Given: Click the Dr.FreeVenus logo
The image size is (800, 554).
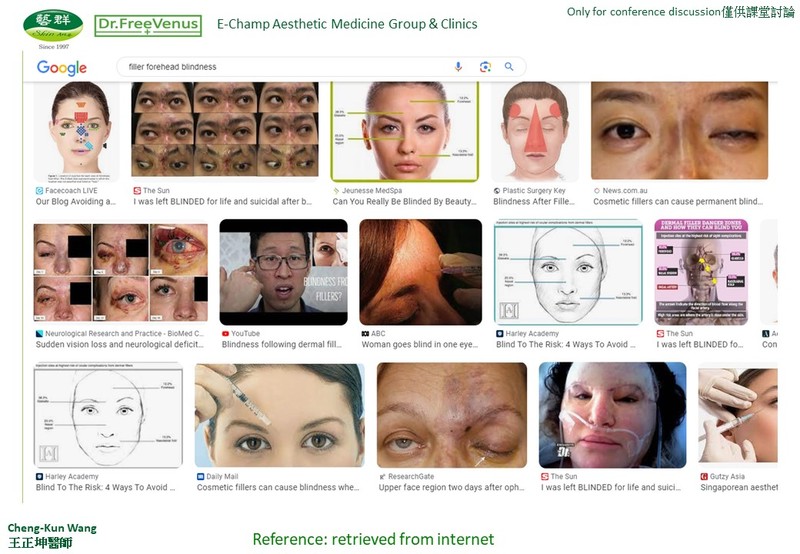Looking at the screenshot, I should 148,26.
